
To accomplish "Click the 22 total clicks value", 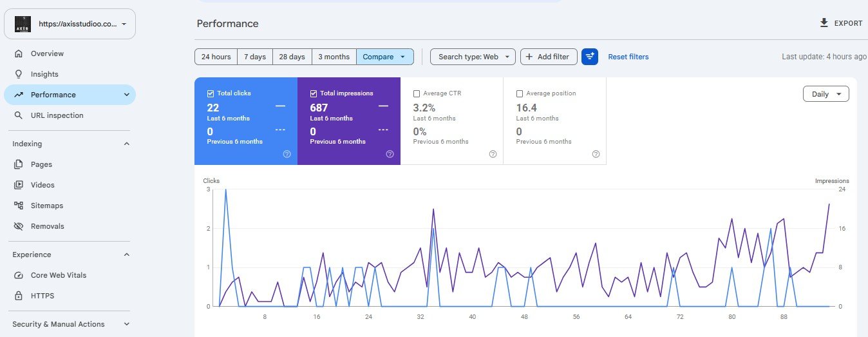I will tap(213, 108).
